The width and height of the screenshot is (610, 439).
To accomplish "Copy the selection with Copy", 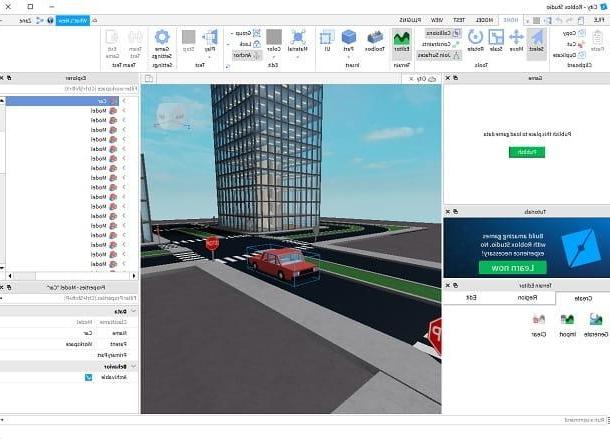I will [x=574, y=33].
